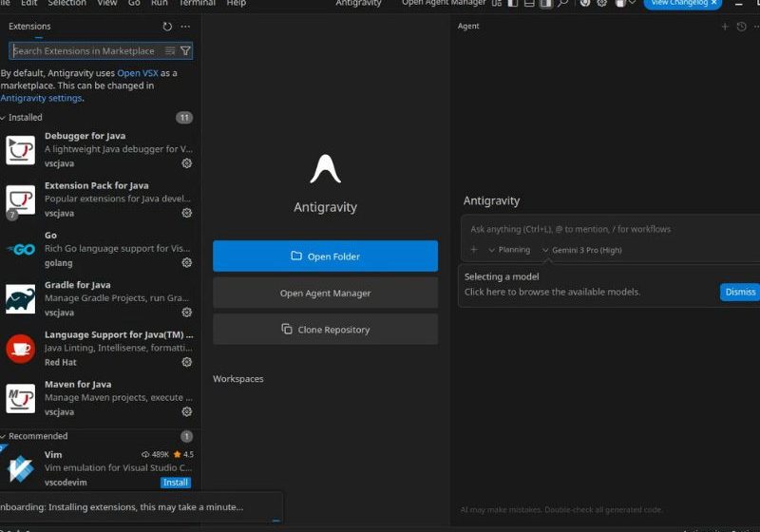
Task: Open the Extensions filter icon
Action: 185,51
